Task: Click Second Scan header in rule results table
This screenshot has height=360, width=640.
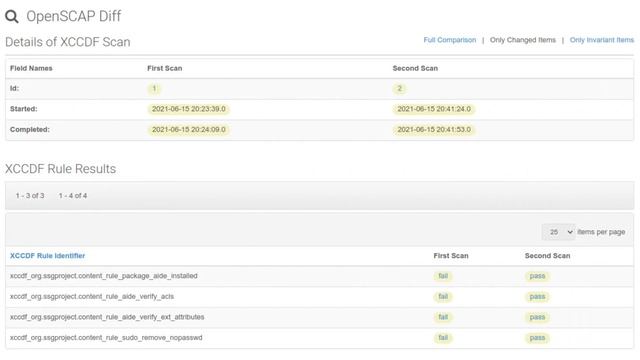Action: tap(547, 256)
